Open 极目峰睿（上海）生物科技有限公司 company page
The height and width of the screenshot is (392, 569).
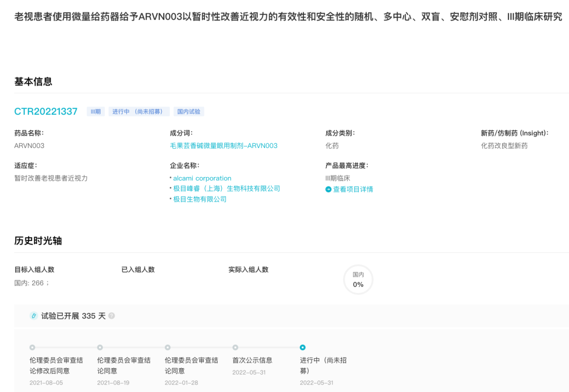[x=227, y=189]
